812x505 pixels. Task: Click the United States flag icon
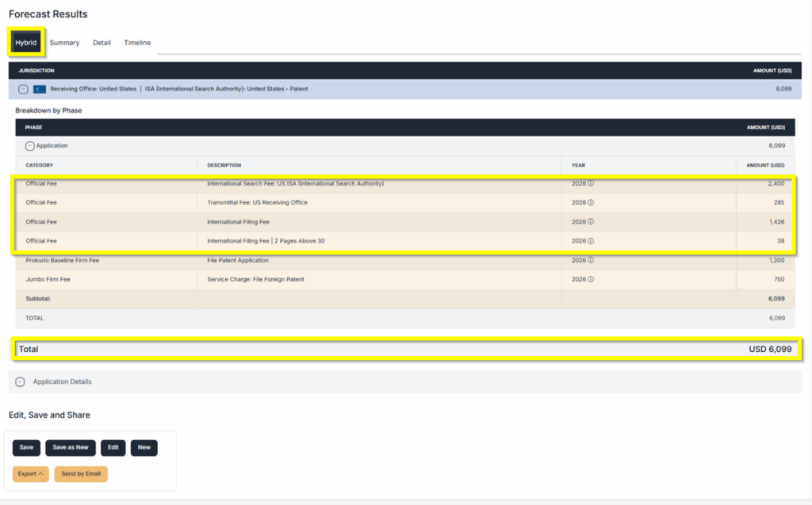tap(40, 89)
